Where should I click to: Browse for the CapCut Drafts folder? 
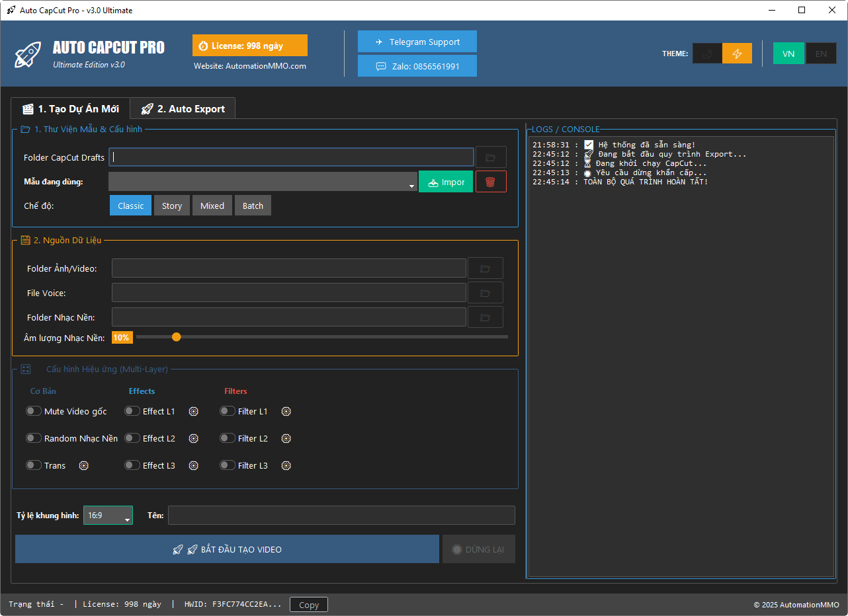(491, 157)
